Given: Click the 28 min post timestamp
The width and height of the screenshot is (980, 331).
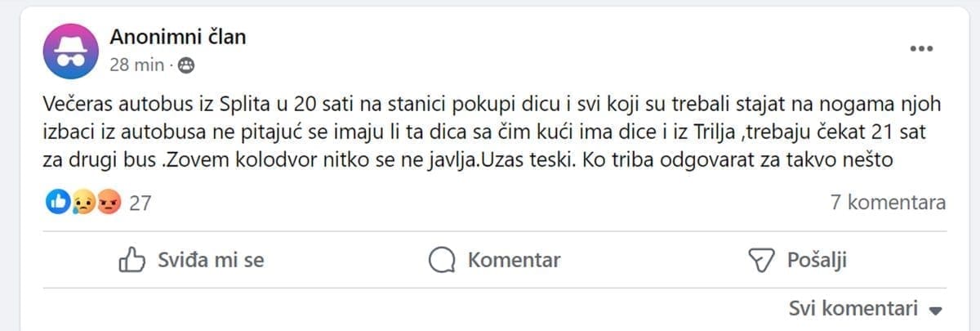Looking at the screenshot, I should [136, 65].
